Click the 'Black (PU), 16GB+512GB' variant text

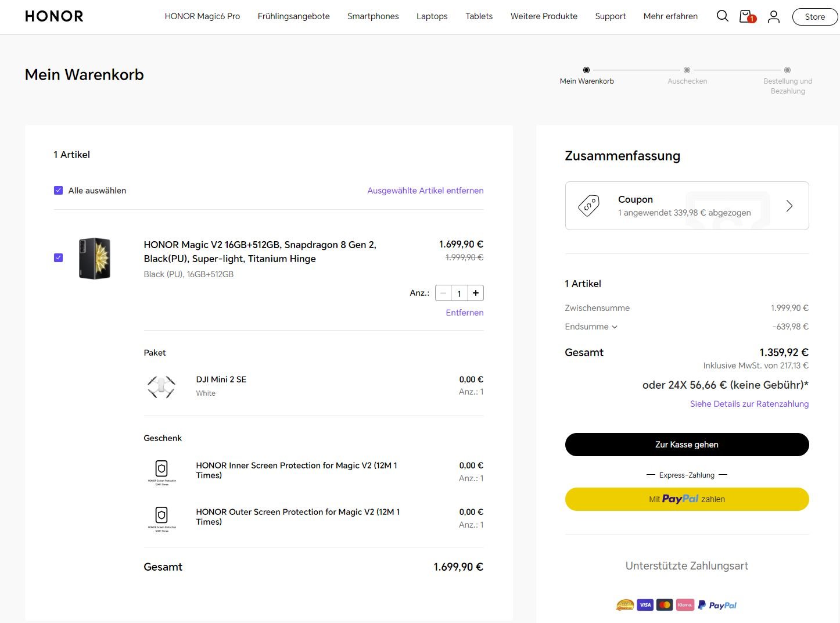[189, 274]
